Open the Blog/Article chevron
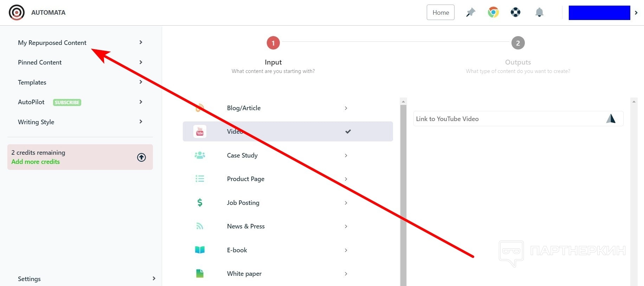 (346, 108)
